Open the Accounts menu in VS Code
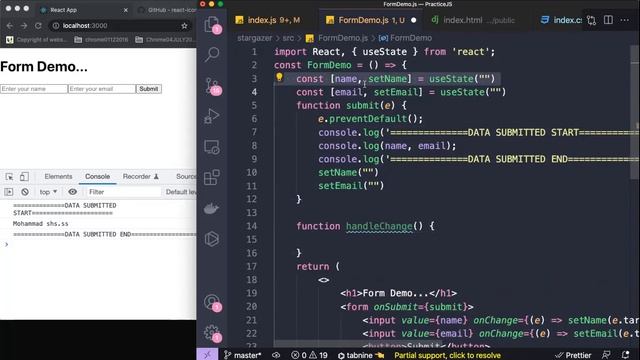The width and height of the screenshot is (640, 360). click(x=212, y=303)
